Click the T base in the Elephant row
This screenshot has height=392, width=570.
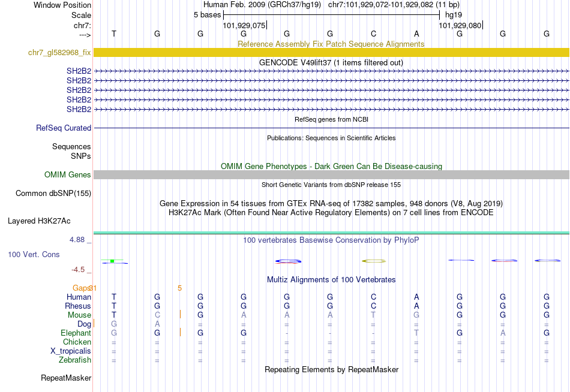(x=416, y=333)
